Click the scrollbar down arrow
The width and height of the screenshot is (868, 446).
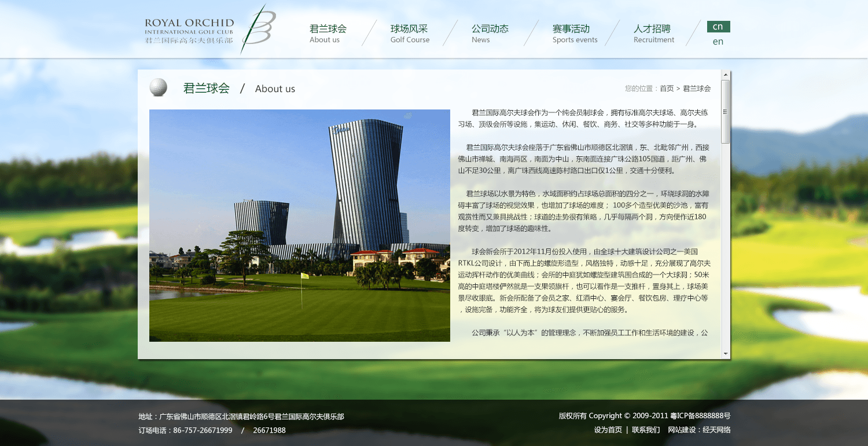(x=726, y=353)
